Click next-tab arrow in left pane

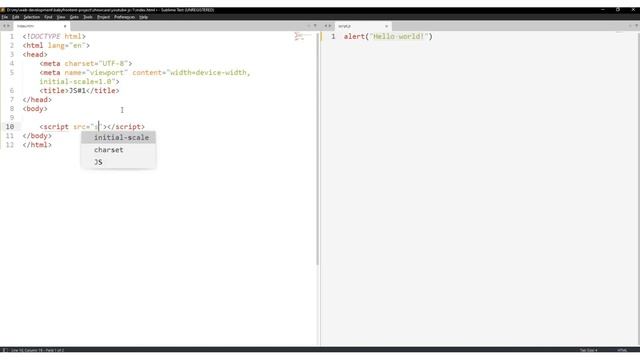(8, 26)
